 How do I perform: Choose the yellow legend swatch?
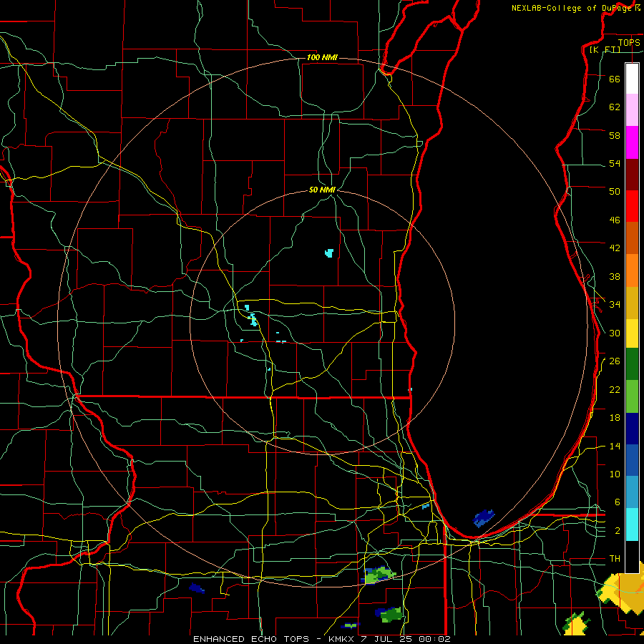pos(632,333)
